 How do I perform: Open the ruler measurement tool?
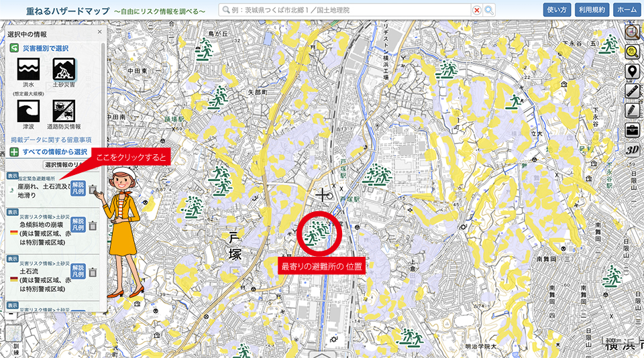tap(631, 91)
